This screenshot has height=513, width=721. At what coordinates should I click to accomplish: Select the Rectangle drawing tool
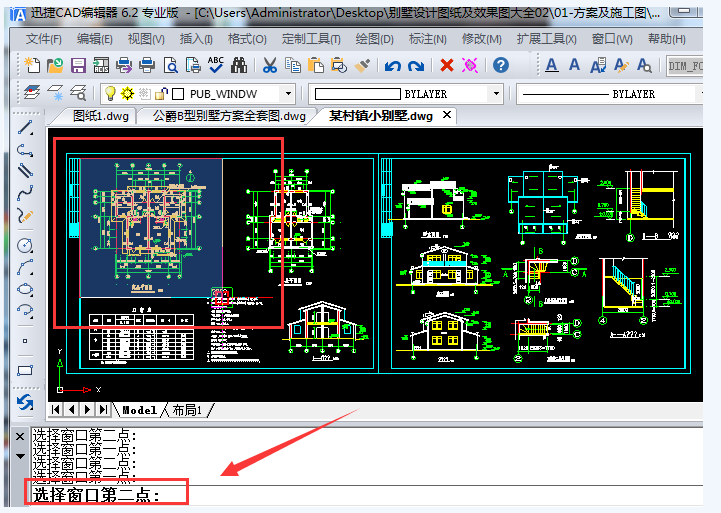click(25, 370)
